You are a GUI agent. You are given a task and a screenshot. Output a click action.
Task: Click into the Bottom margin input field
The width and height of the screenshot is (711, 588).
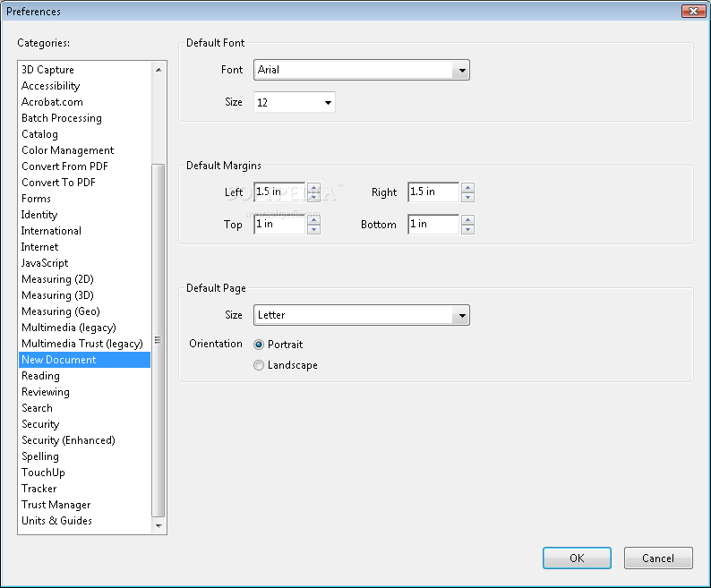click(x=434, y=225)
